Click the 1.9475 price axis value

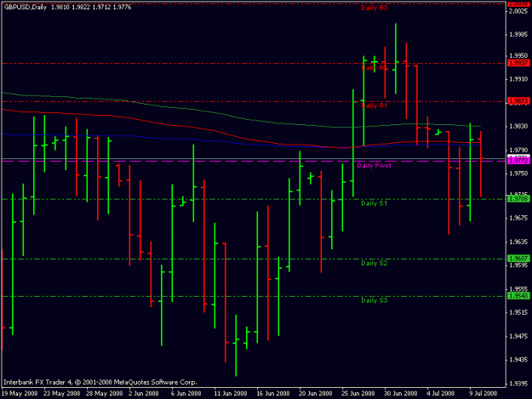pyautogui.click(x=518, y=336)
